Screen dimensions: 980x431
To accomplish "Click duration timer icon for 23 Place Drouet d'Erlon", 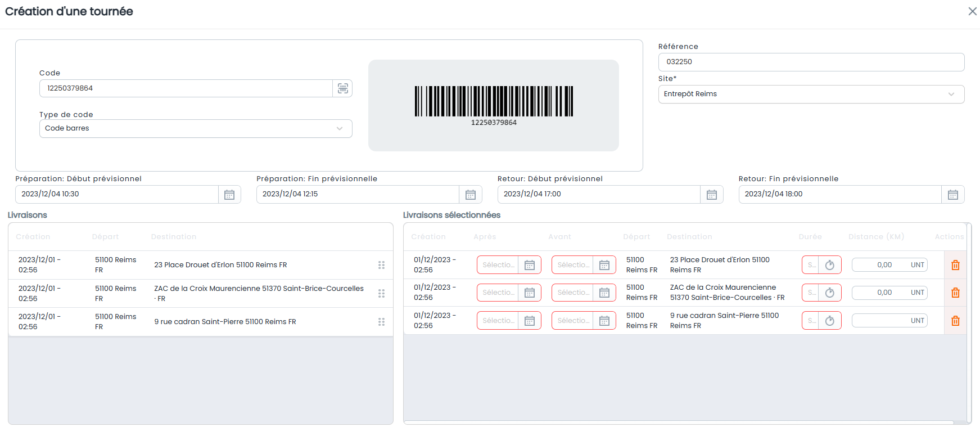I will [830, 265].
